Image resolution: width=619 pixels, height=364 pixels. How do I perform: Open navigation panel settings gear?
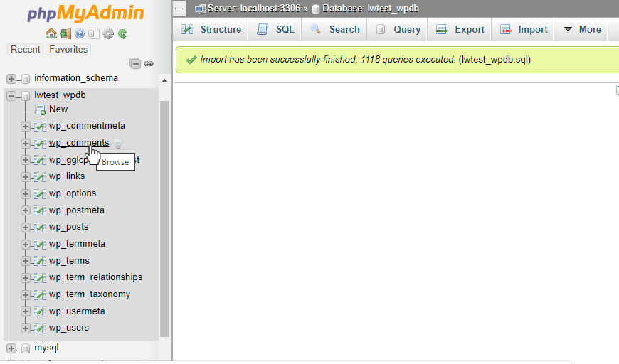click(x=107, y=33)
